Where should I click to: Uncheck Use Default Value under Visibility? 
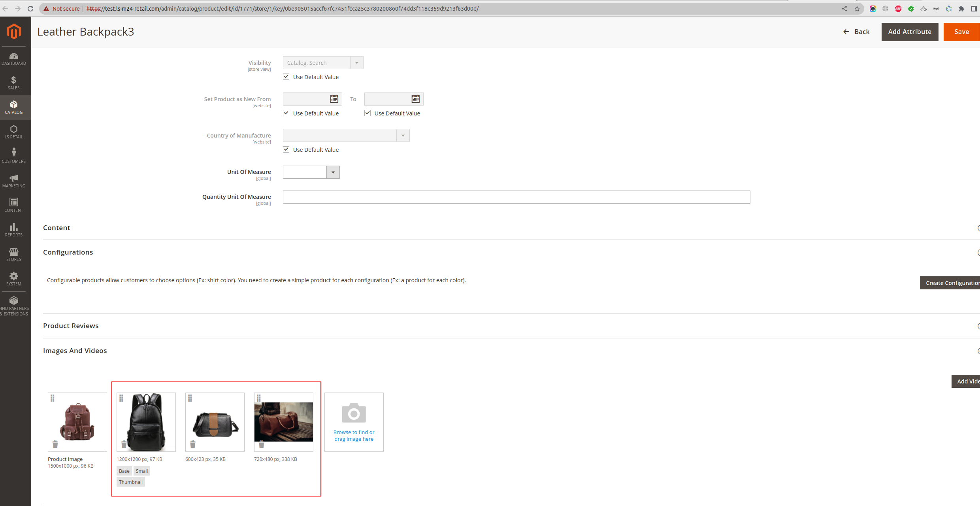(x=286, y=77)
